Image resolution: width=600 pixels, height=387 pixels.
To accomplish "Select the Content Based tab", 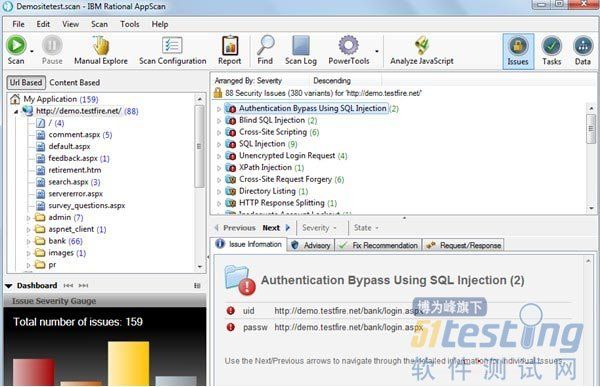I will (x=75, y=82).
